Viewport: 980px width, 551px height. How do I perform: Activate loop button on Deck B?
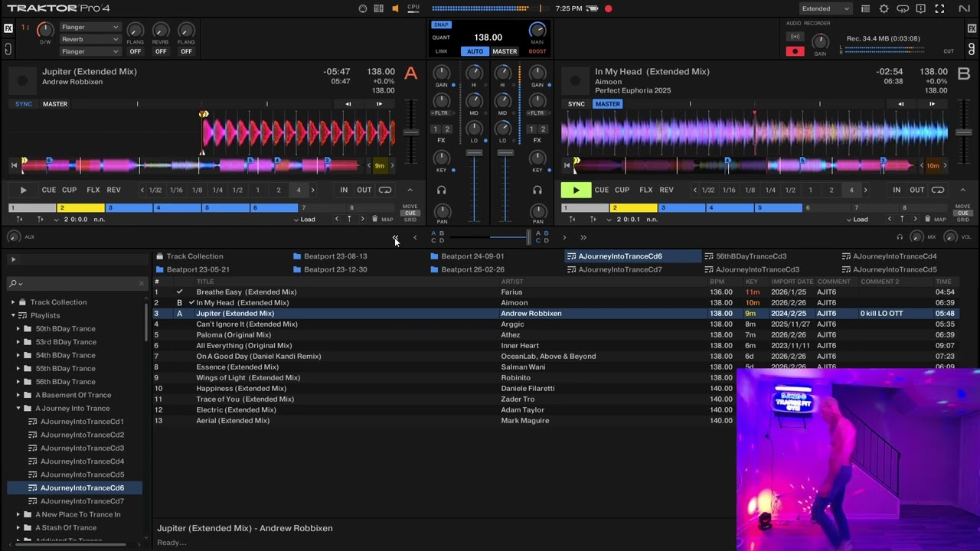pyautogui.click(x=938, y=190)
